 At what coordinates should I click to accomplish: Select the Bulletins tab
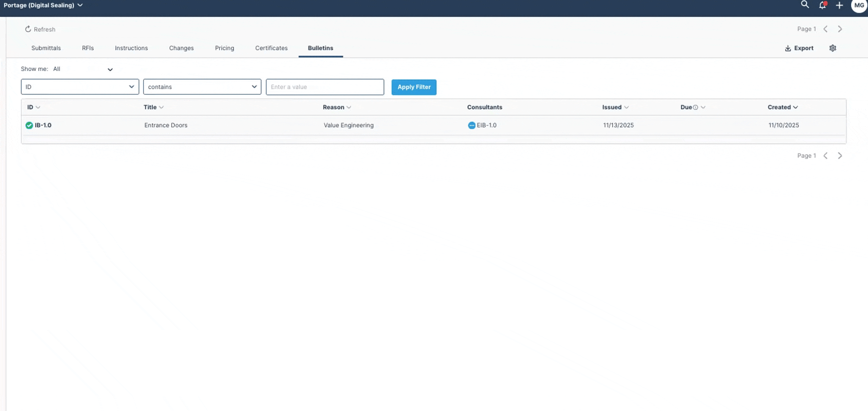point(321,48)
